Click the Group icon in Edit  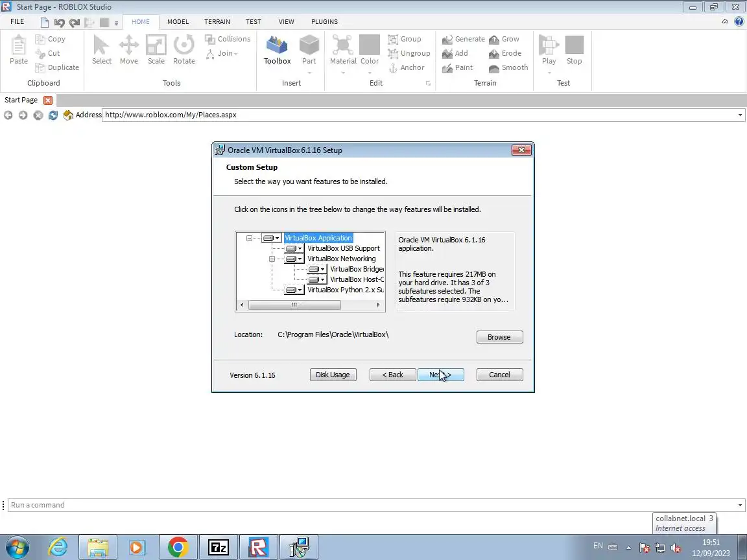pos(393,39)
